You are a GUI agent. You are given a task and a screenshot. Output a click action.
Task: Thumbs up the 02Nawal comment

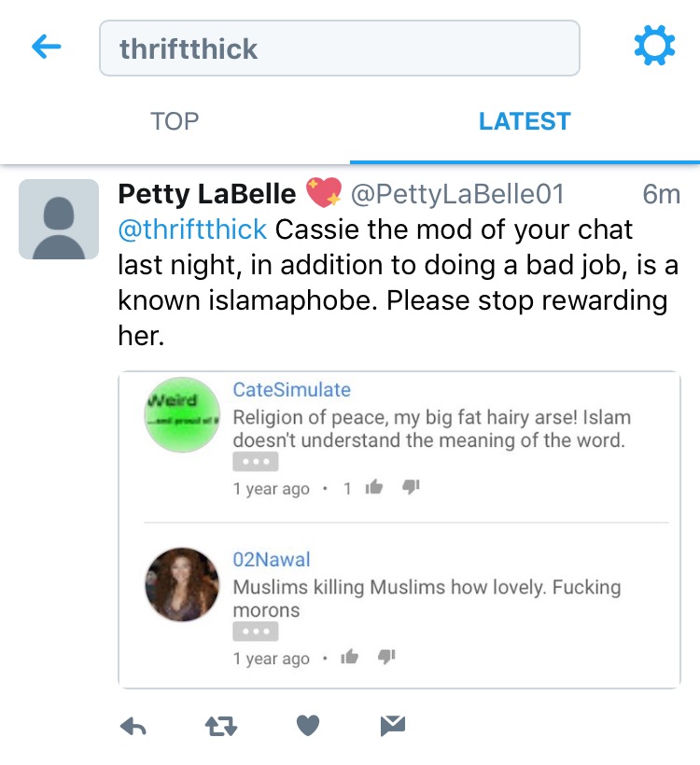click(350, 657)
